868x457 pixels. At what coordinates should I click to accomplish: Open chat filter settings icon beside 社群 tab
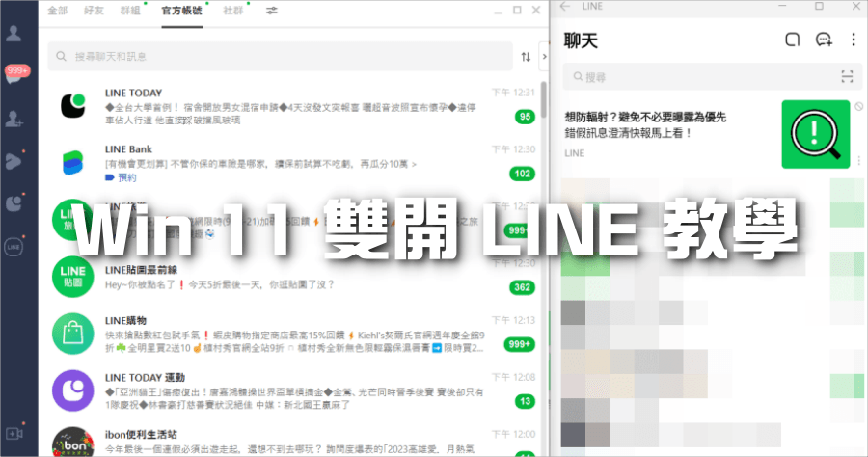271,11
